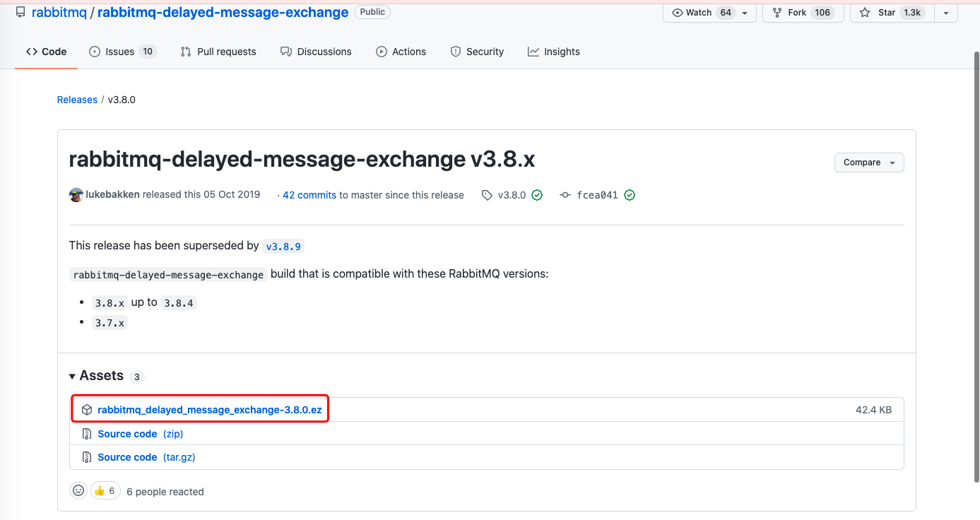Click the Insights graph icon

tap(533, 52)
